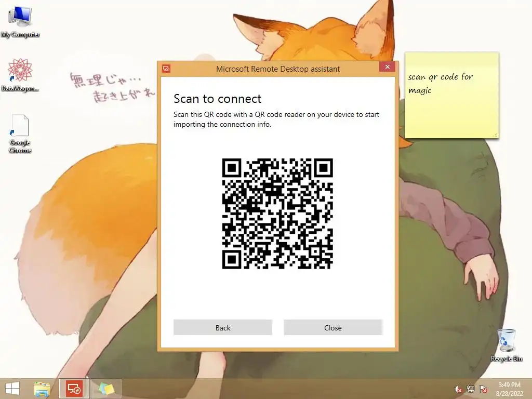Screen dimensions: 532x399
Task: Select the Sticky Notes taskbar icon
Action: [106, 389]
